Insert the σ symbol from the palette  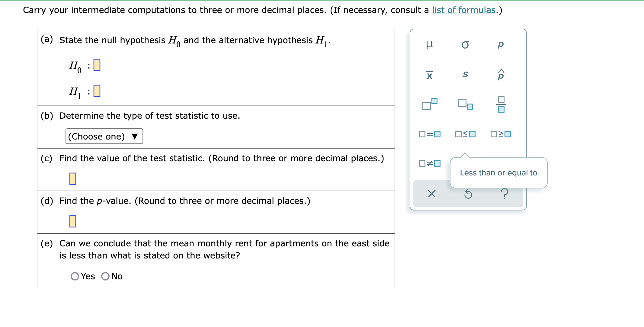pyautogui.click(x=465, y=44)
